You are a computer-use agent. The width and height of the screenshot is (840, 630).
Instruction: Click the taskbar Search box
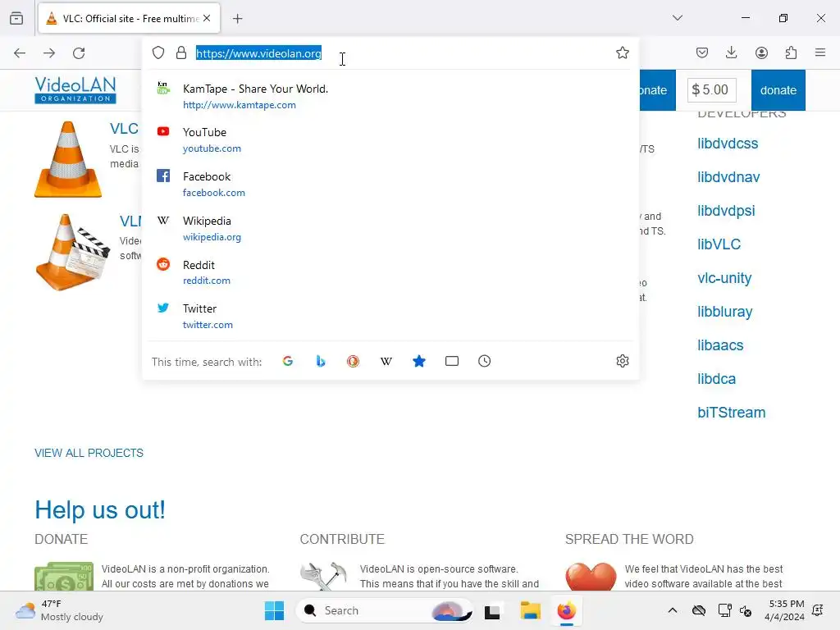384,610
